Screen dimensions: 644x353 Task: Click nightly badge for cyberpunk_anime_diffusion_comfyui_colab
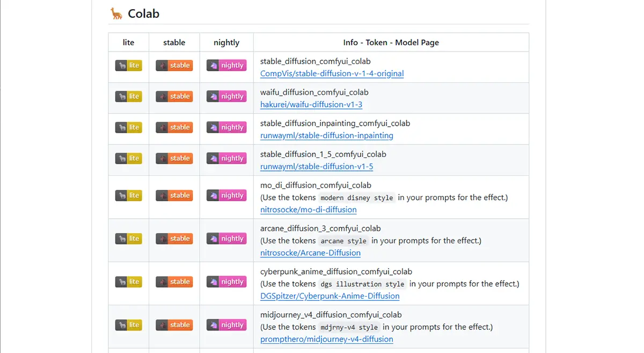click(x=226, y=282)
